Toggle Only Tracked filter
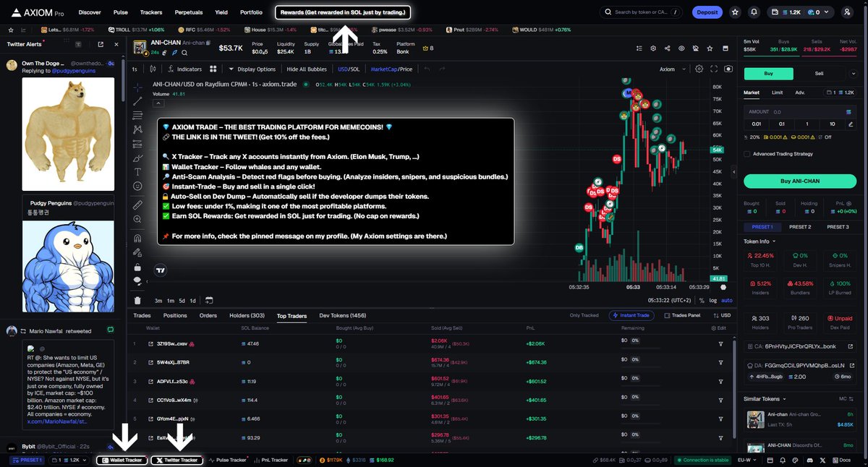Image resolution: width=868 pixels, height=467 pixels. click(x=584, y=315)
